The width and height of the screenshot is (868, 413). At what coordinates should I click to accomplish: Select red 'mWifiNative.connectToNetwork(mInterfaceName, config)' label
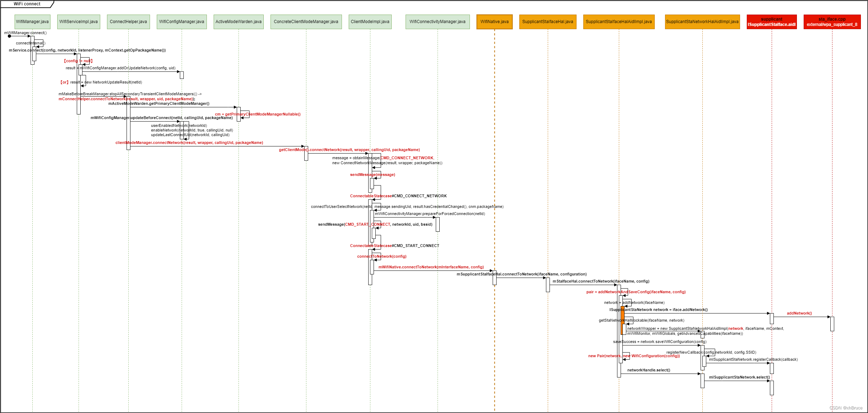[x=431, y=267]
